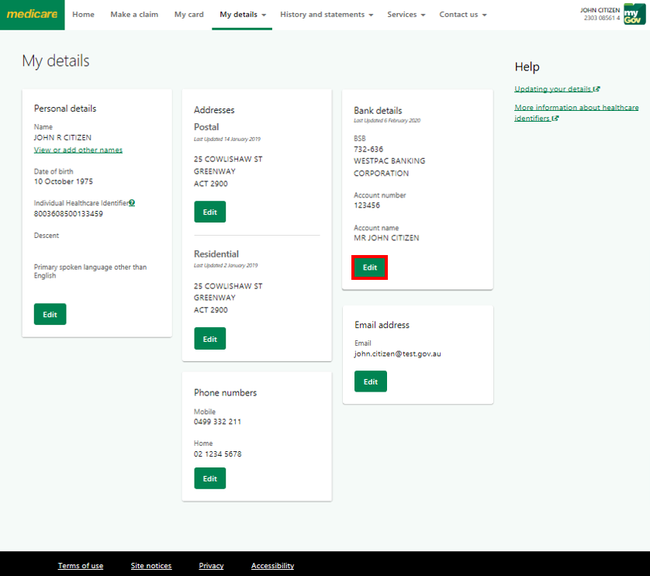Click the Individual Healthcare Identifier help icon
This screenshot has height=576, width=650.
(132, 203)
